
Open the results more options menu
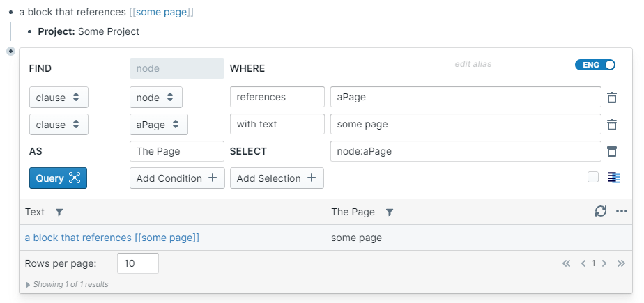(x=622, y=211)
